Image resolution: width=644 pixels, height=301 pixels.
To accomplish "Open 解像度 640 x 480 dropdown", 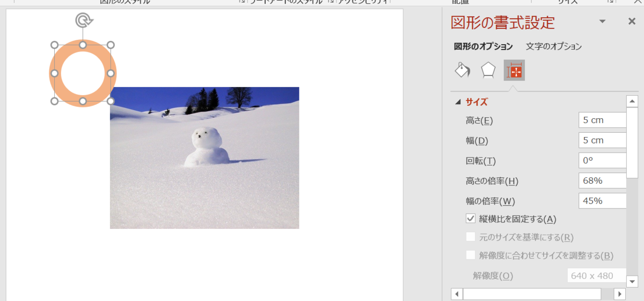I will [x=597, y=276].
